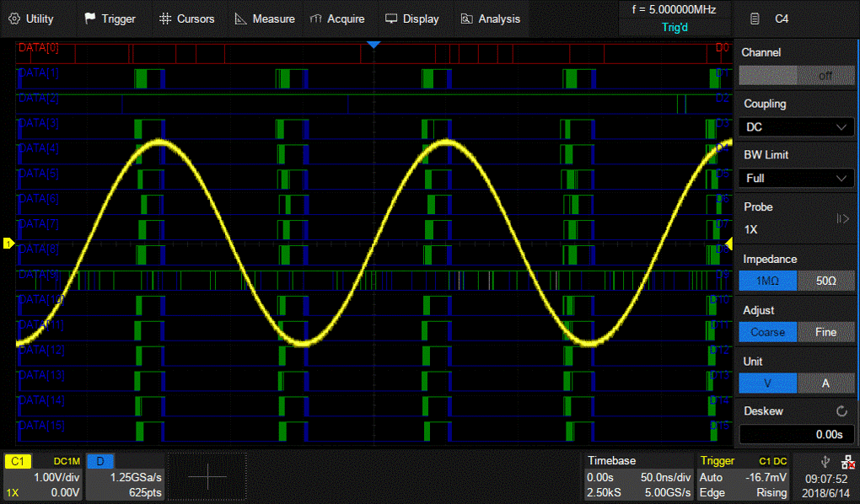The width and height of the screenshot is (860, 504).
Task: Toggle the Channel on/off switch
Action: (x=795, y=75)
